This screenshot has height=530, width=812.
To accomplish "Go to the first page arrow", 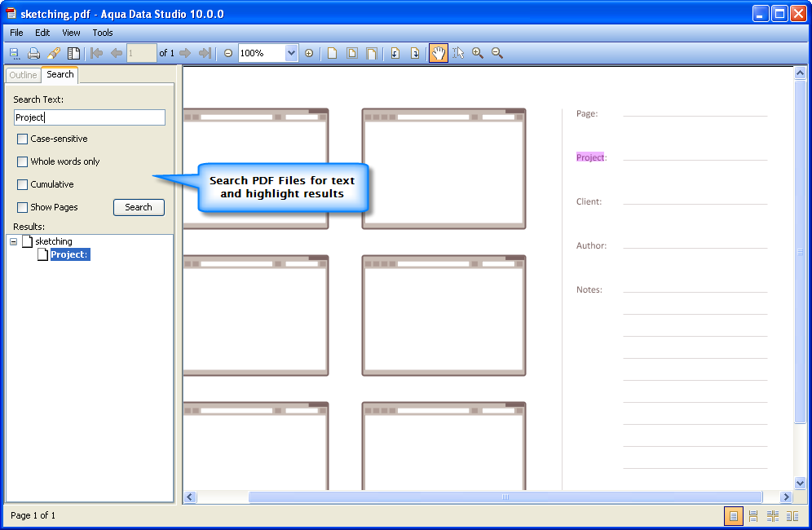I will 96,53.
